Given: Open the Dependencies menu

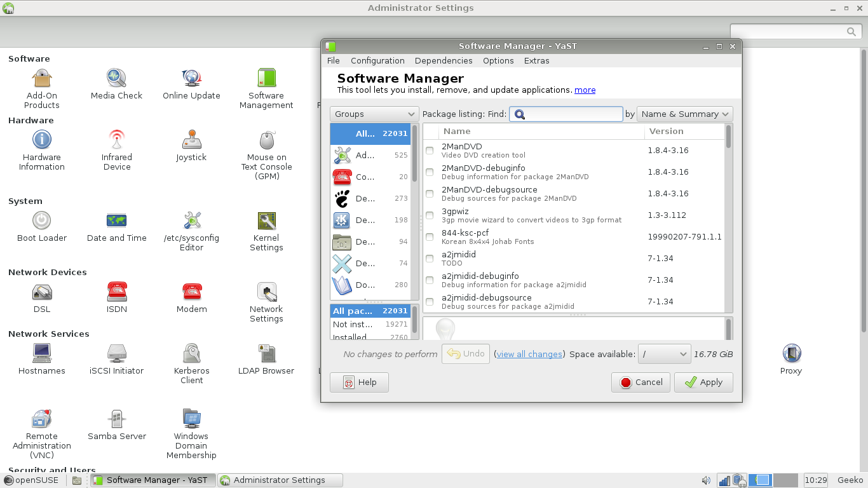Looking at the screenshot, I should [x=444, y=60].
